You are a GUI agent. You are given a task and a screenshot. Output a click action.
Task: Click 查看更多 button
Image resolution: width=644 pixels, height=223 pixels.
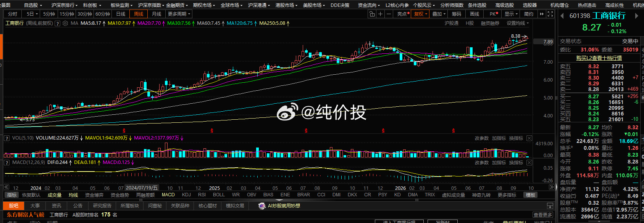click(543, 215)
